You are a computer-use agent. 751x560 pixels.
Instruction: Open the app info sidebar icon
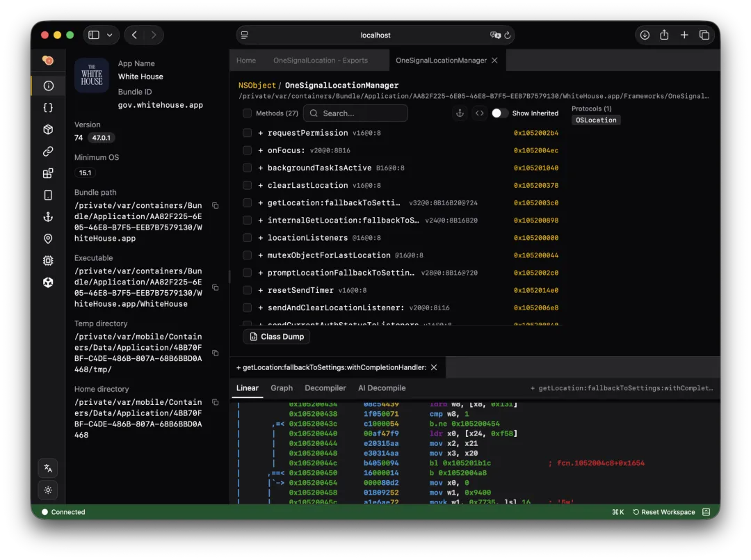pos(49,86)
